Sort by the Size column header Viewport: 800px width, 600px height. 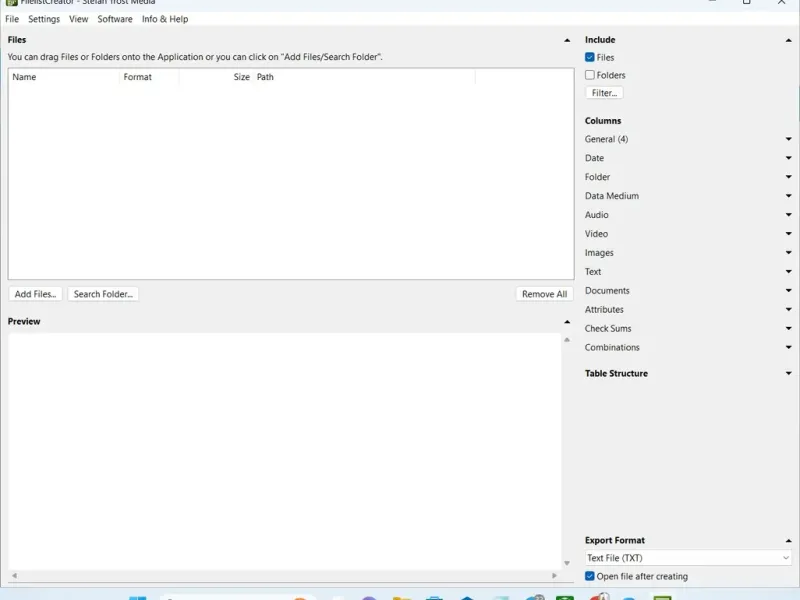pos(216,77)
